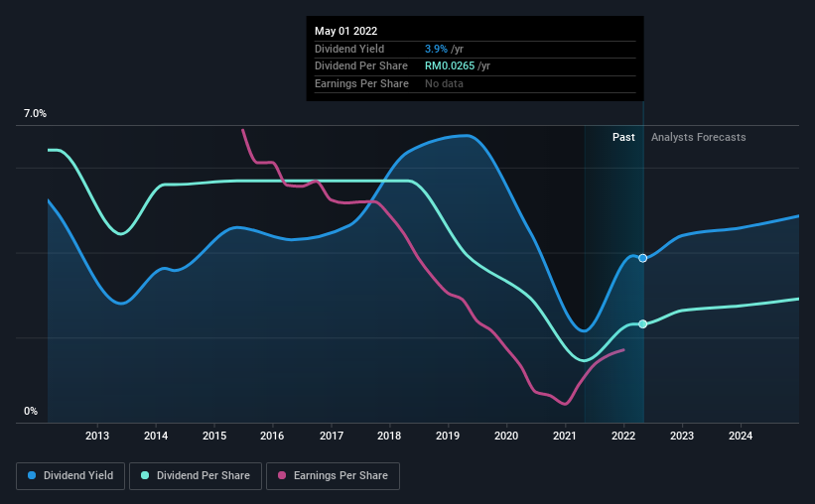
Task: Toggle the Earnings Per Share legend series
Action: pyautogui.click(x=333, y=476)
